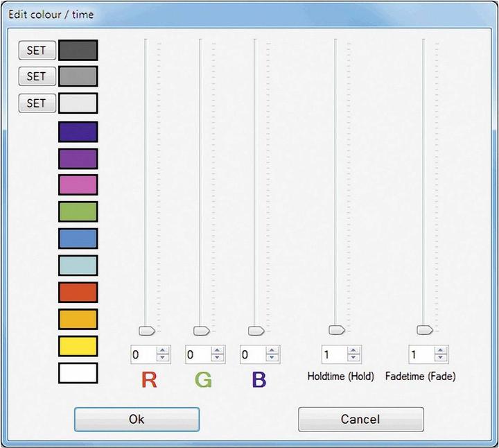Decrease the B value with down arrow

[272, 359]
